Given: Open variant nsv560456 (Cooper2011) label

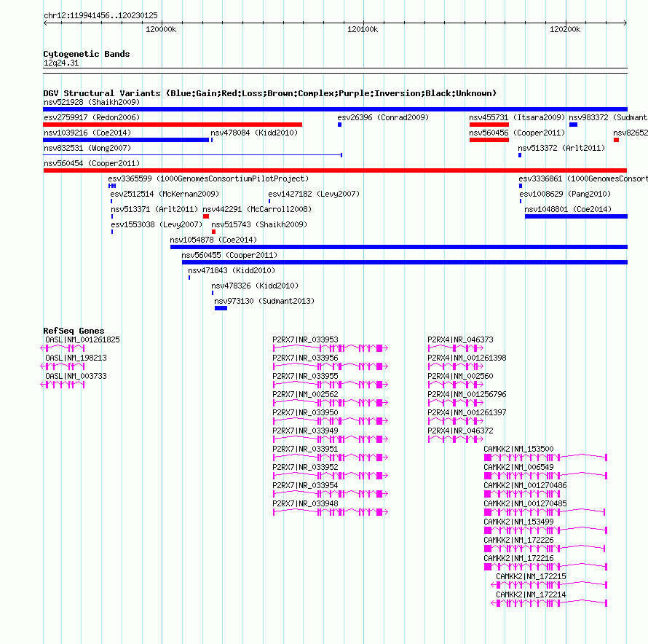Looking at the screenshot, I should pos(517,133).
